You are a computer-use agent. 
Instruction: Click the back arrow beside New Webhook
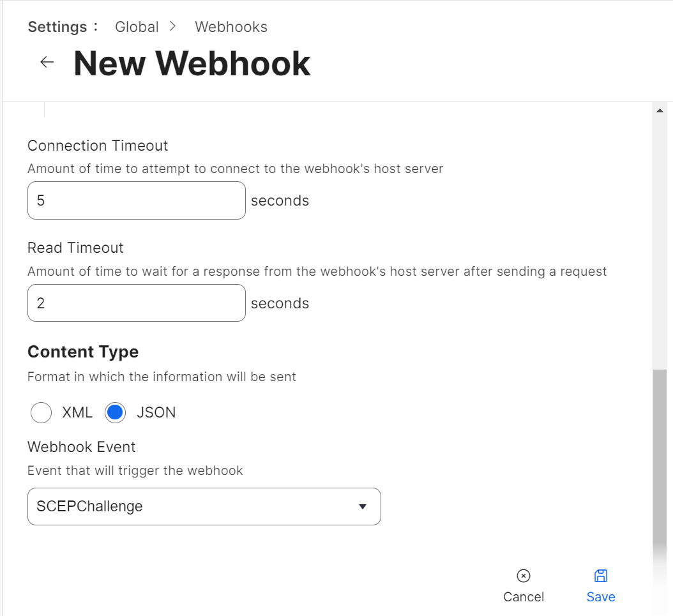click(47, 62)
